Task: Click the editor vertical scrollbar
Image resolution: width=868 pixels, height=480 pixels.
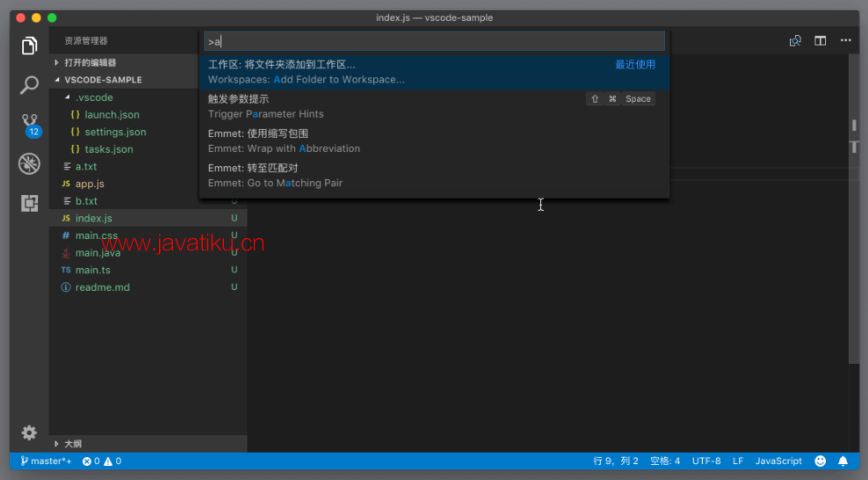Action: (854, 208)
